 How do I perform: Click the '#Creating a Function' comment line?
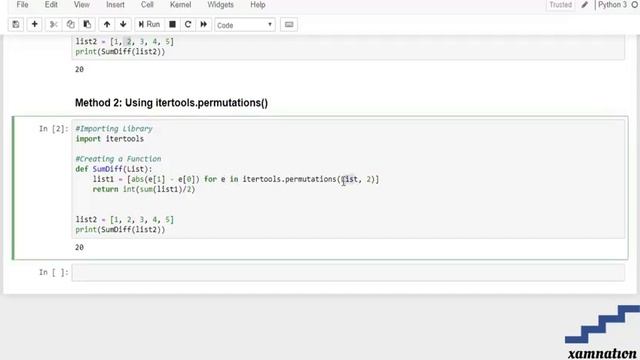118,159
